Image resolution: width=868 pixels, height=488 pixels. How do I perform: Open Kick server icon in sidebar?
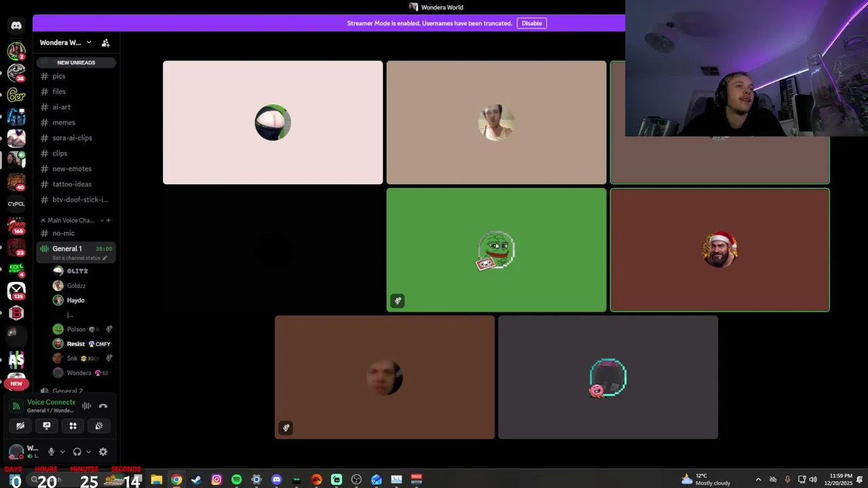coord(16,269)
